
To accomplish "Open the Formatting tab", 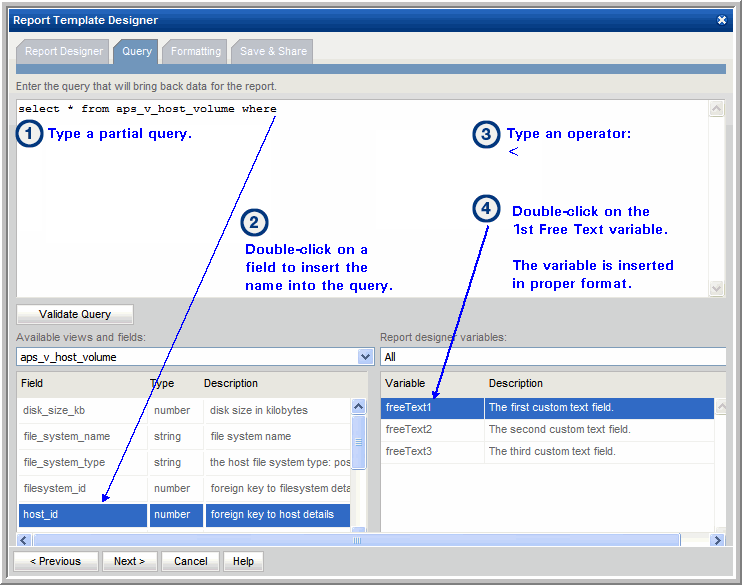I will pos(196,52).
